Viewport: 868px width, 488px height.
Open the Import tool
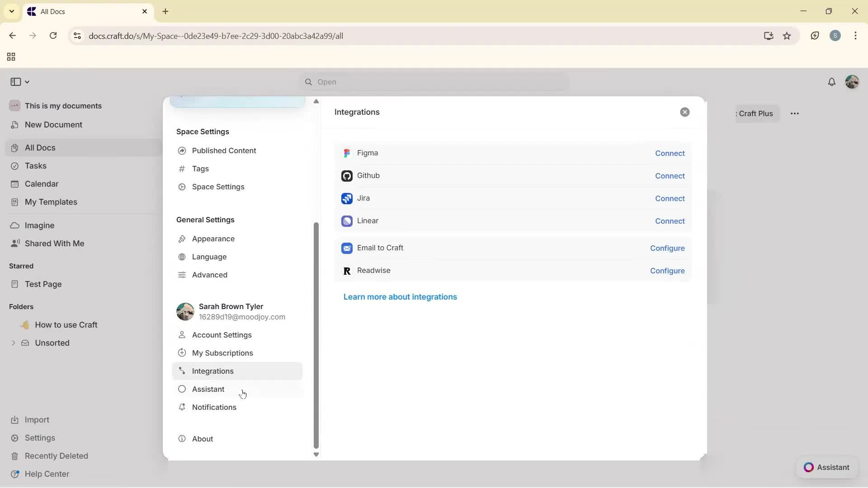click(x=36, y=420)
